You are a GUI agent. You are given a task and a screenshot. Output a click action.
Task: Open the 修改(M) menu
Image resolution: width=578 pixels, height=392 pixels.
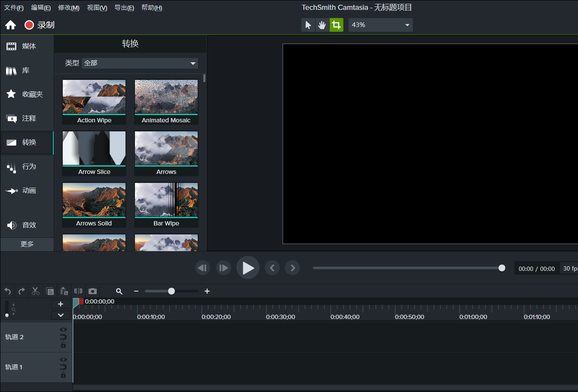point(69,8)
